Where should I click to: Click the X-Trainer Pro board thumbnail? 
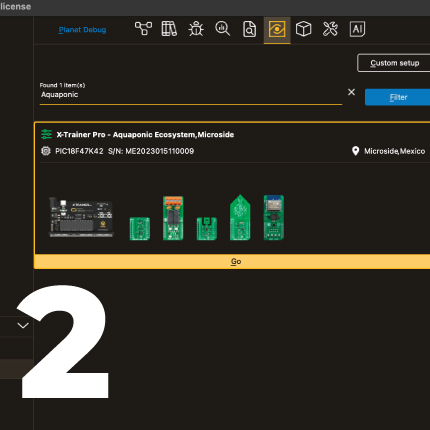click(82, 217)
